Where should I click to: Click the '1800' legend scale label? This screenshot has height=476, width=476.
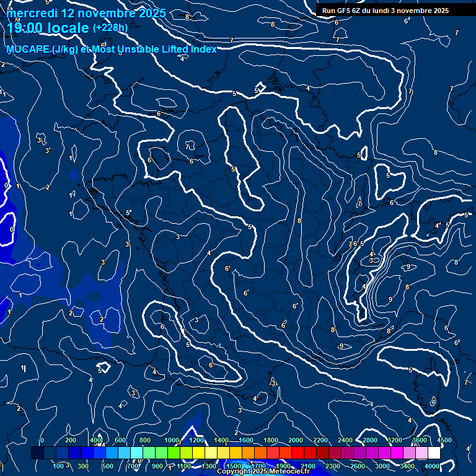click(x=270, y=440)
